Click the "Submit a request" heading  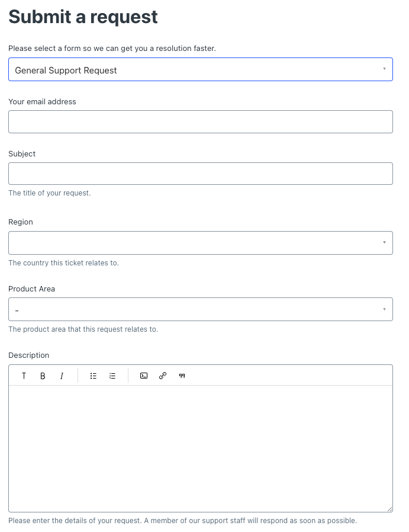(83, 17)
